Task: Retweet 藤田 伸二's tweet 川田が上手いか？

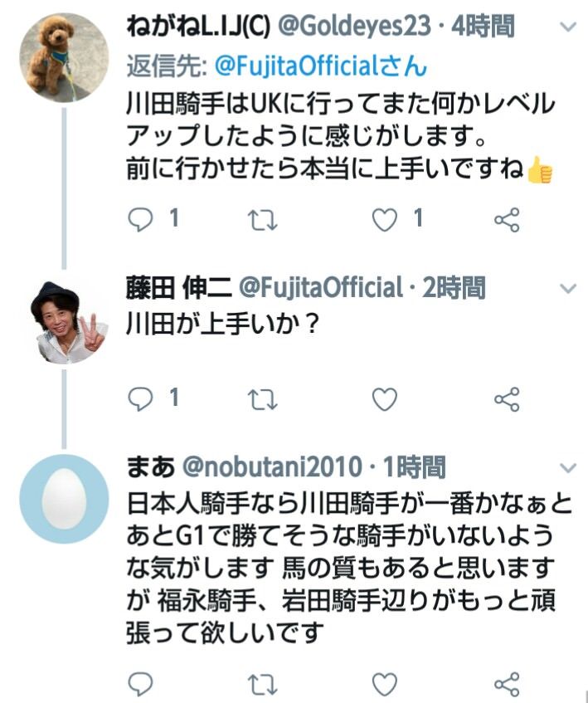Action: pyautogui.click(x=264, y=399)
